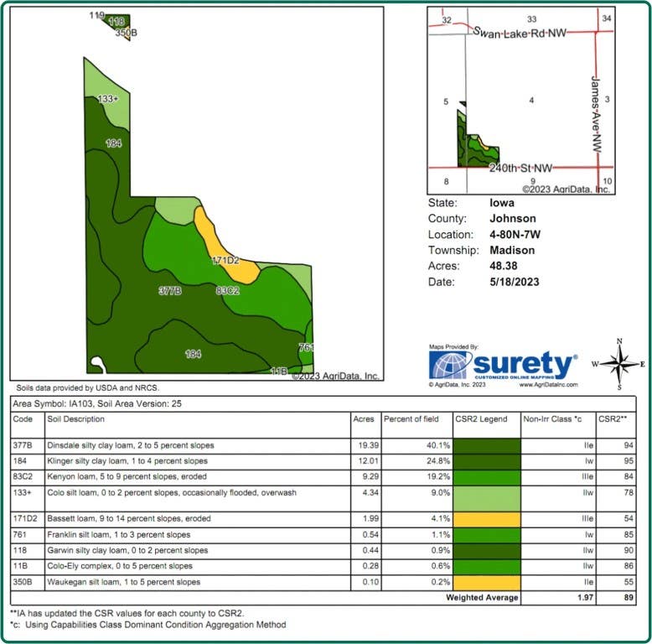Select the Klinger silty clay loam row
Viewport: 652px width, 644px height.
click(323, 461)
